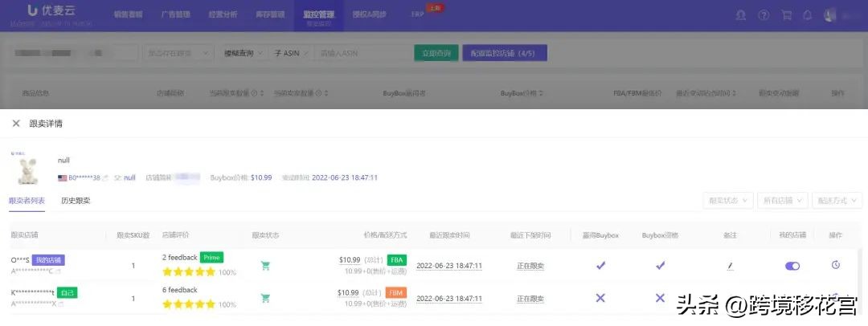868x326 pixels.
Task: Open the 子 ASIN dropdown in the search bar
Action: 291,53
